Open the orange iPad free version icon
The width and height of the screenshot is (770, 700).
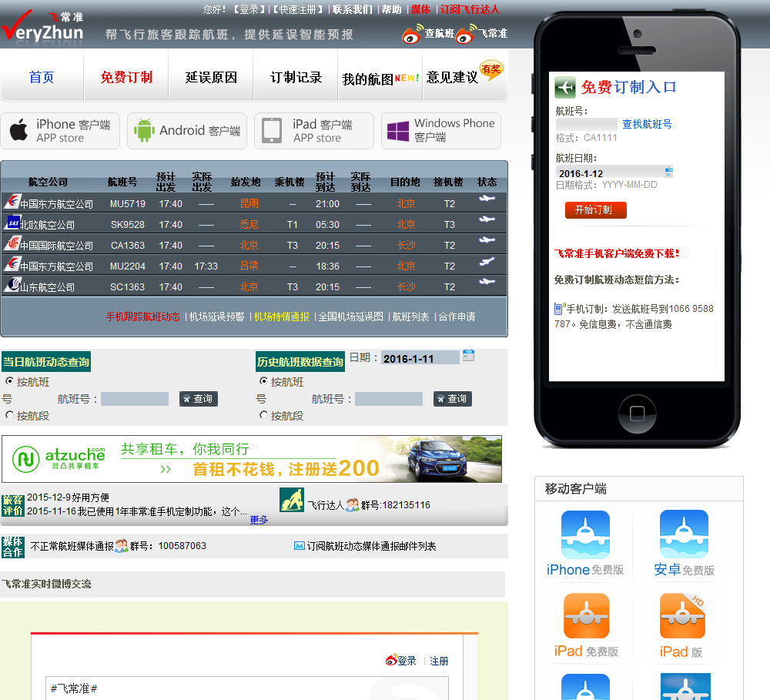pyautogui.click(x=585, y=616)
